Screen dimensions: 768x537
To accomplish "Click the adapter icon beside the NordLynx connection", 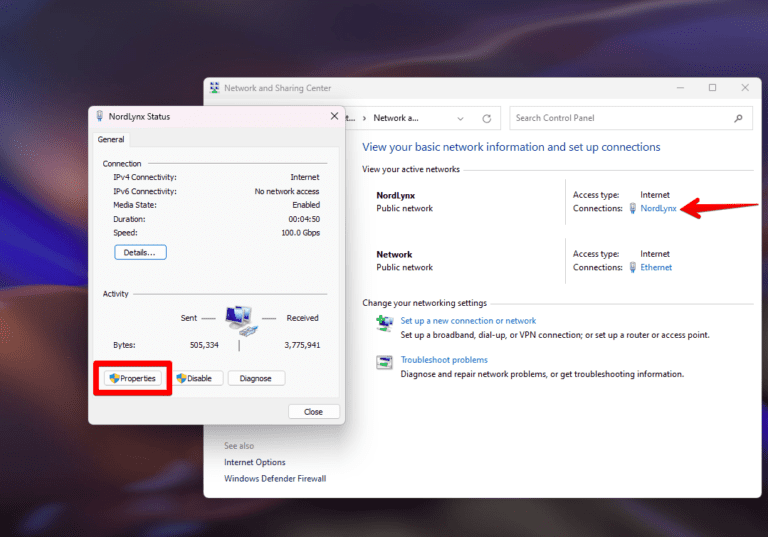I will [x=632, y=209].
